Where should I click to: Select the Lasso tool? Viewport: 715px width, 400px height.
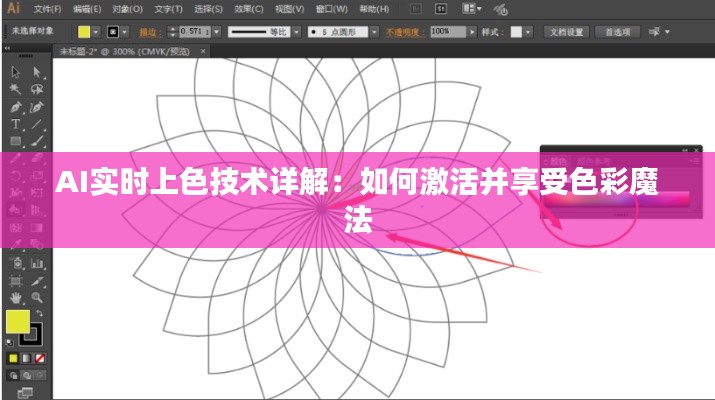[37, 89]
